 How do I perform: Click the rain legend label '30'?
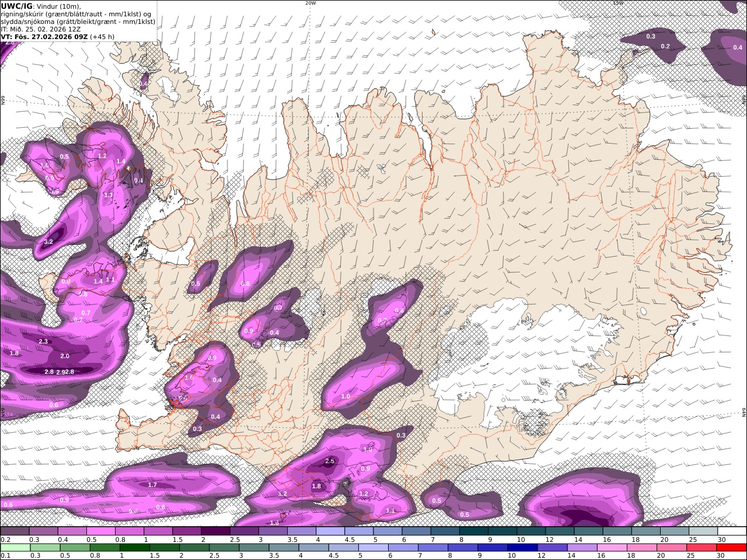coord(721,556)
